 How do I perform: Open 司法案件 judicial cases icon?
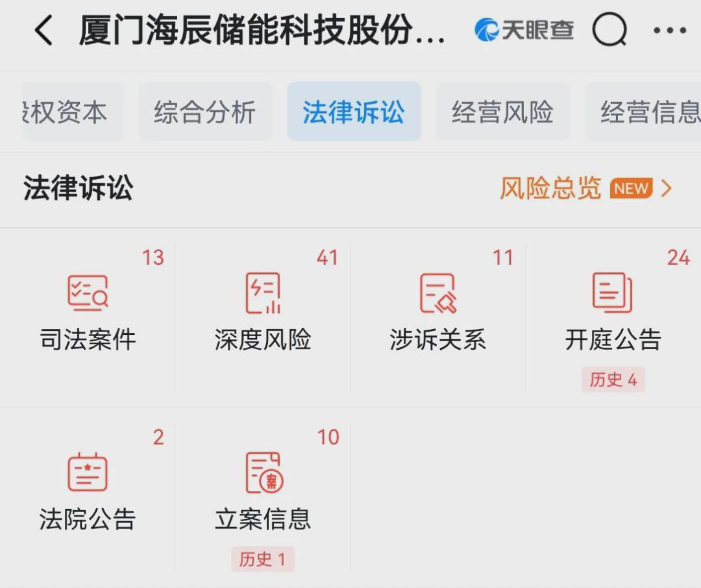[x=88, y=293]
